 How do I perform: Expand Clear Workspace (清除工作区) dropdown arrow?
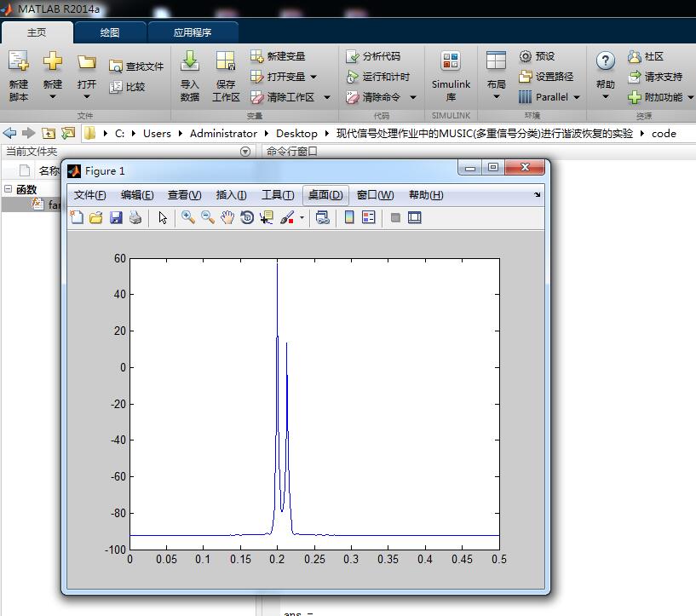pyautogui.click(x=327, y=97)
